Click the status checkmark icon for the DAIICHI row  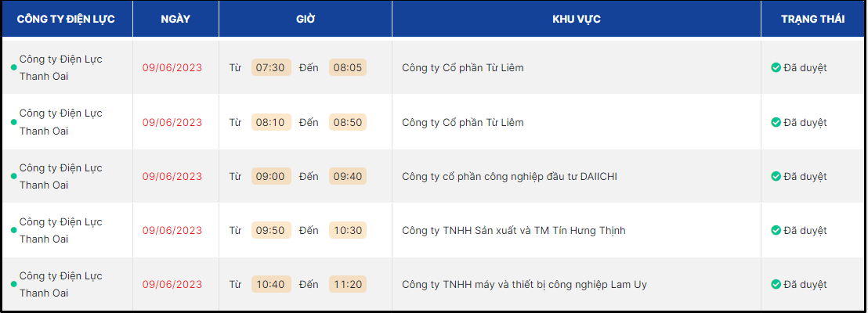(776, 177)
